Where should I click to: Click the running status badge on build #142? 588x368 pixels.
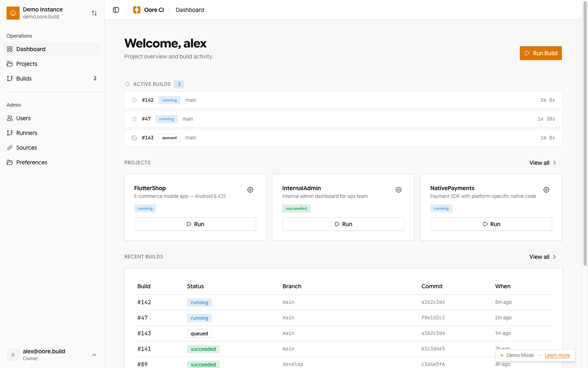(x=169, y=100)
